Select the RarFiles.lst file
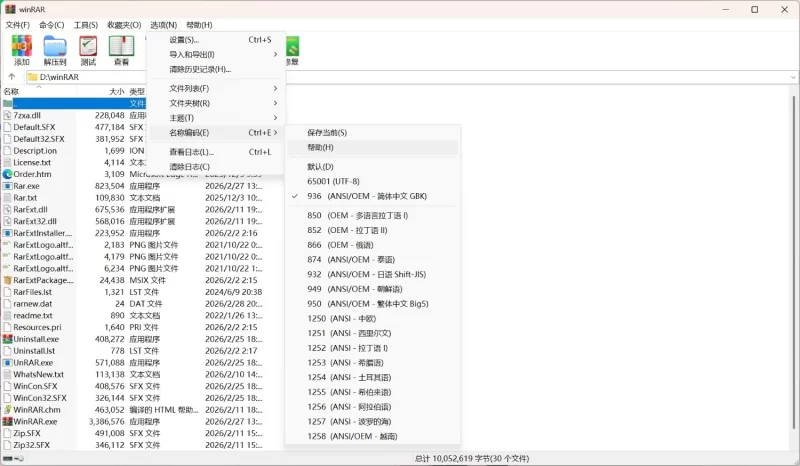Viewport: 800px width, 466px height. pyautogui.click(x=33, y=292)
